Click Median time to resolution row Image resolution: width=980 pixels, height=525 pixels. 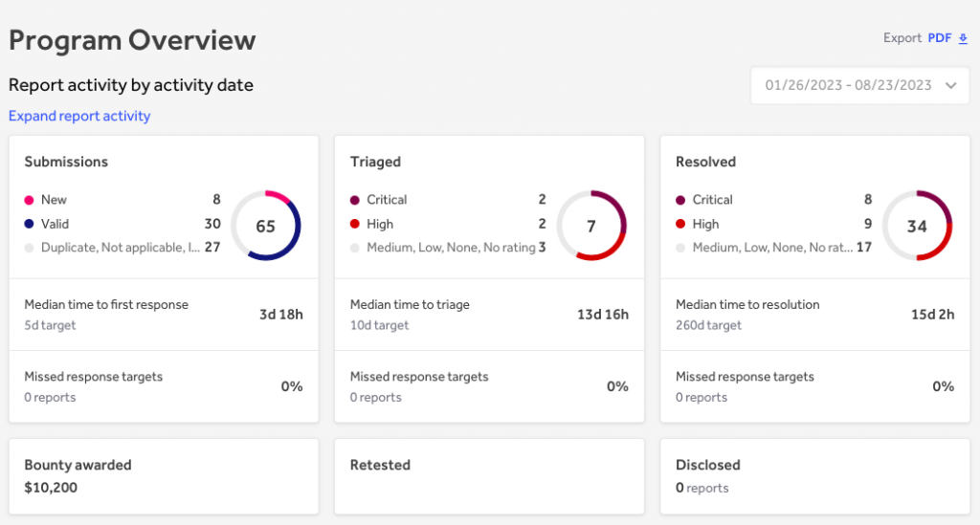coord(814,314)
